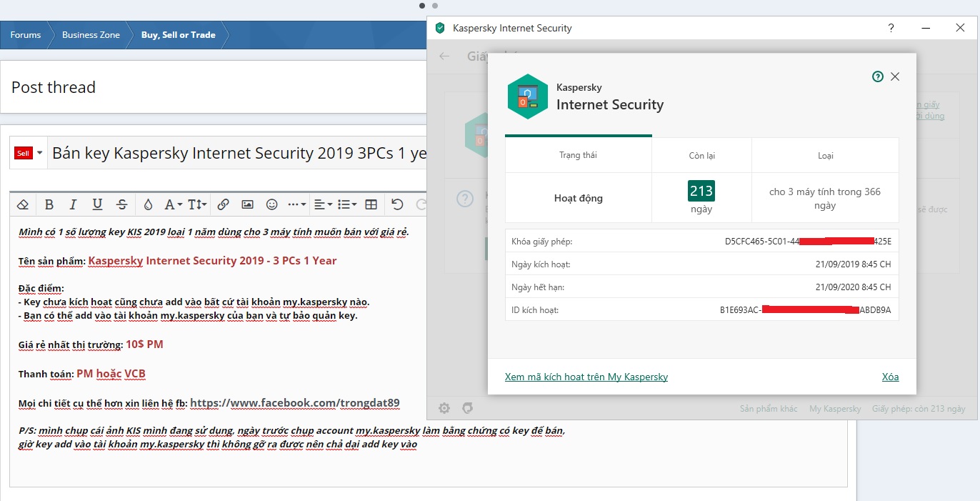Click the insert table icon

[x=371, y=204]
